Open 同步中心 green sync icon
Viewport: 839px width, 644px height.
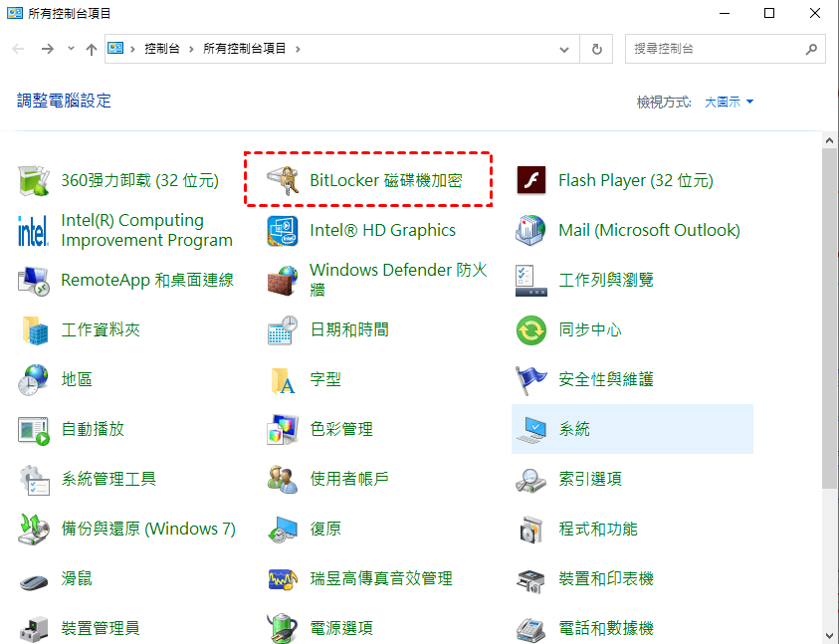click(x=530, y=330)
